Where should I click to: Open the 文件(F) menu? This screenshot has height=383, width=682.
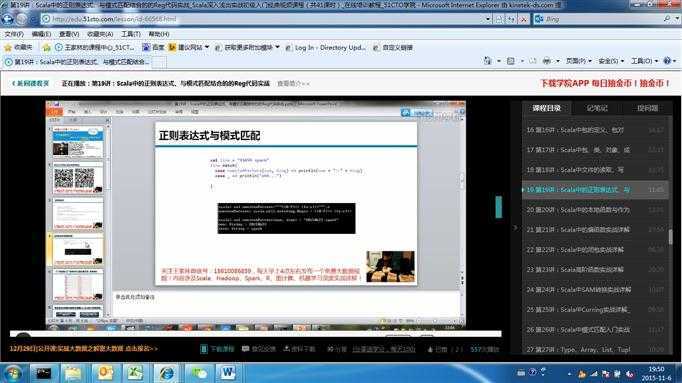click(x=14, y=34)
